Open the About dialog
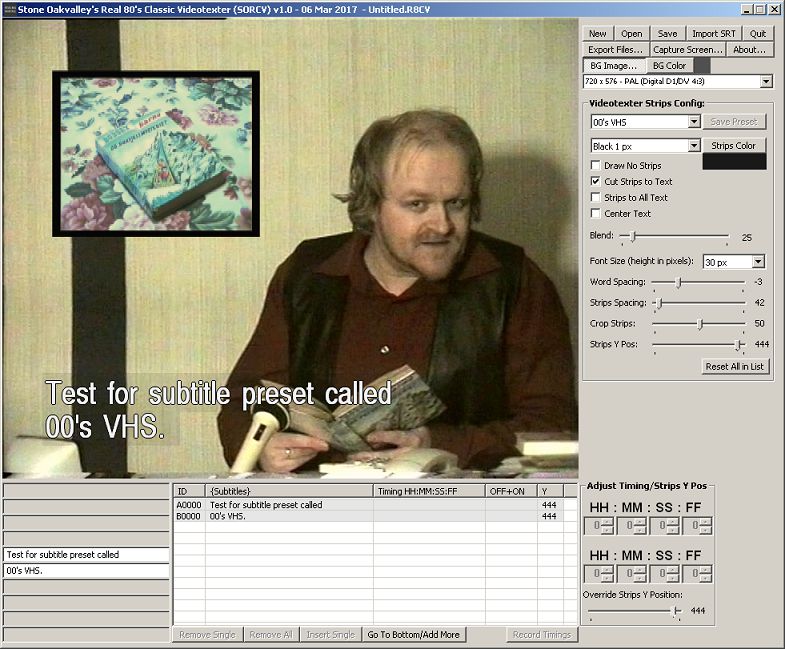The width and height of the screenshot is (785, 649). pyautogui.click(x=749, y=49)
